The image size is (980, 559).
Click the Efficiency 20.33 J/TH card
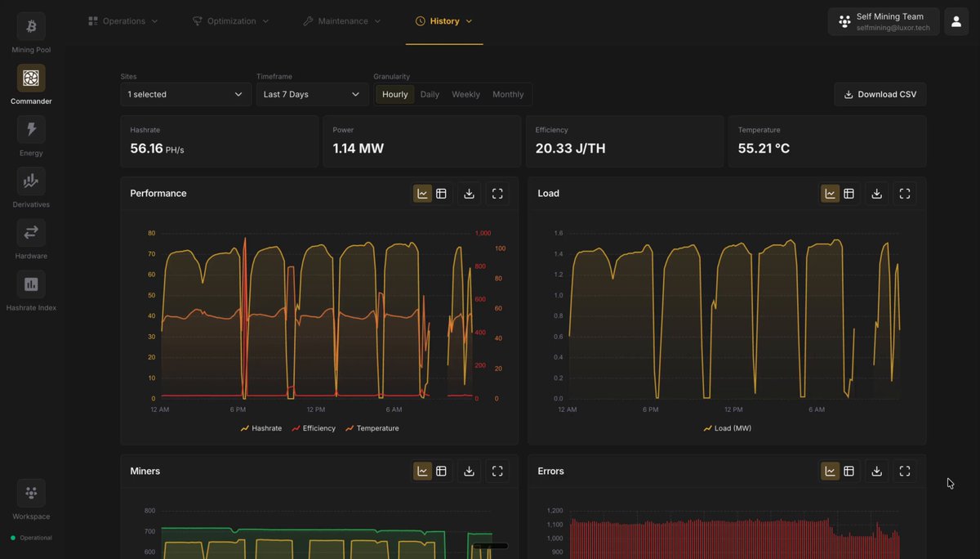pyautogui.click(x=625, y=141)
